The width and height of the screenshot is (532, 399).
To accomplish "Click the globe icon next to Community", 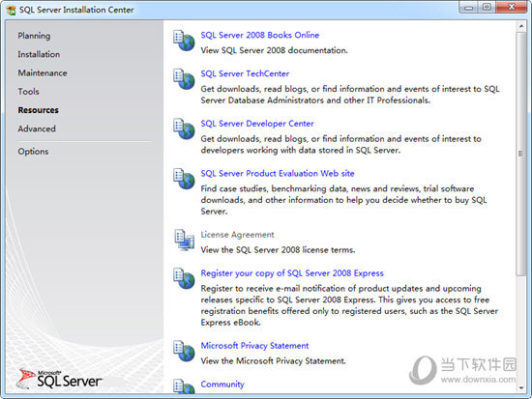I will [184, 386].
